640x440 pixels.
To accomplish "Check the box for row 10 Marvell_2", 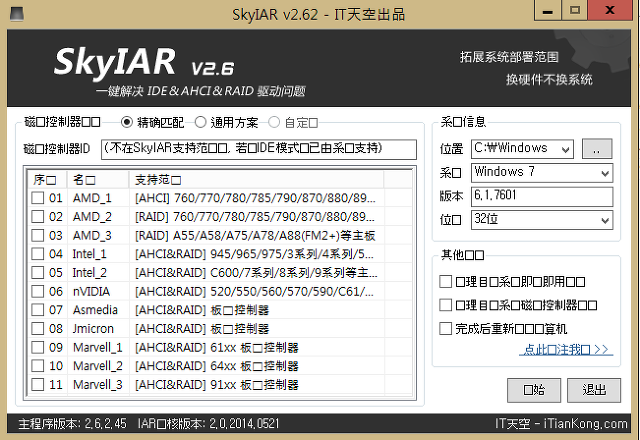I will (x=38, y=366).
